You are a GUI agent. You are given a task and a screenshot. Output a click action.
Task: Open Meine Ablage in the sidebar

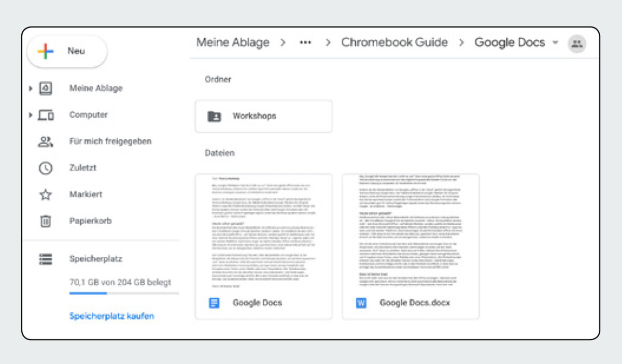tap(96, 89)
